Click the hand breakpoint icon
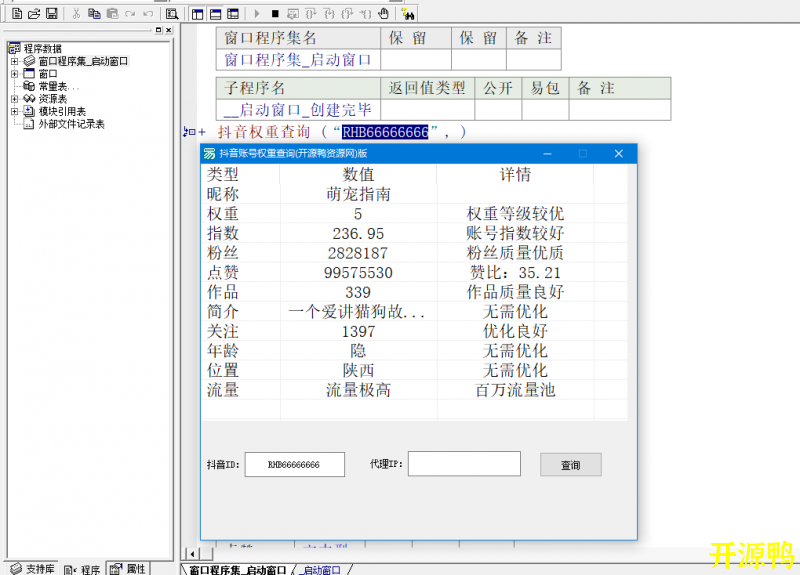The height and width of the screenshot is (575, 800). [x=384, y=14]
